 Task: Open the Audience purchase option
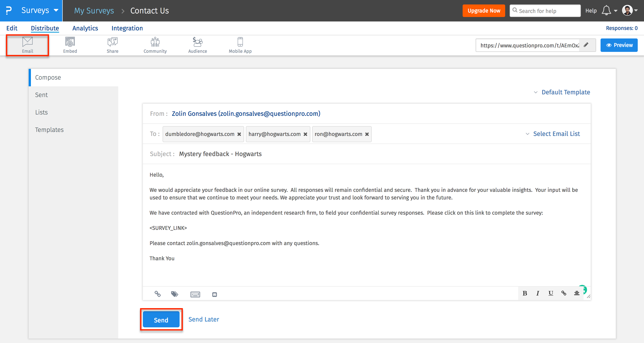point(197,45)
